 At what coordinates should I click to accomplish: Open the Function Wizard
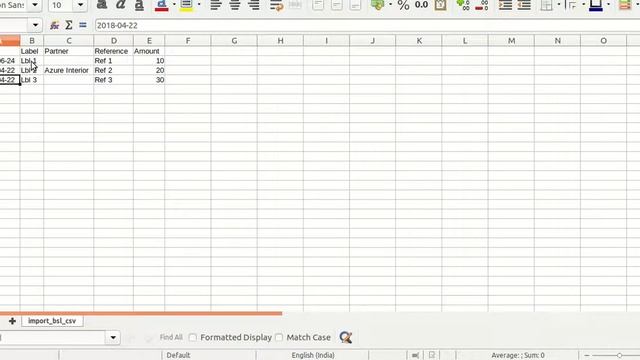pos(54,25)
